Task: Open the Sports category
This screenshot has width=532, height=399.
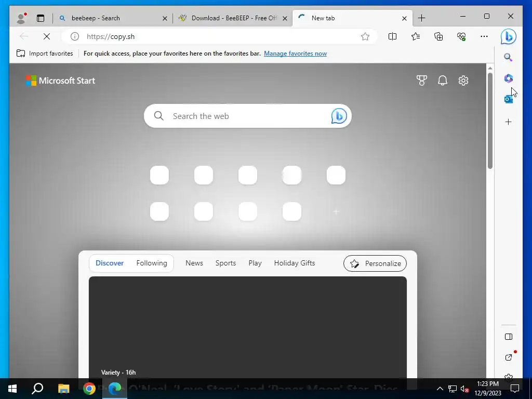Action: (x=225, y=263)
